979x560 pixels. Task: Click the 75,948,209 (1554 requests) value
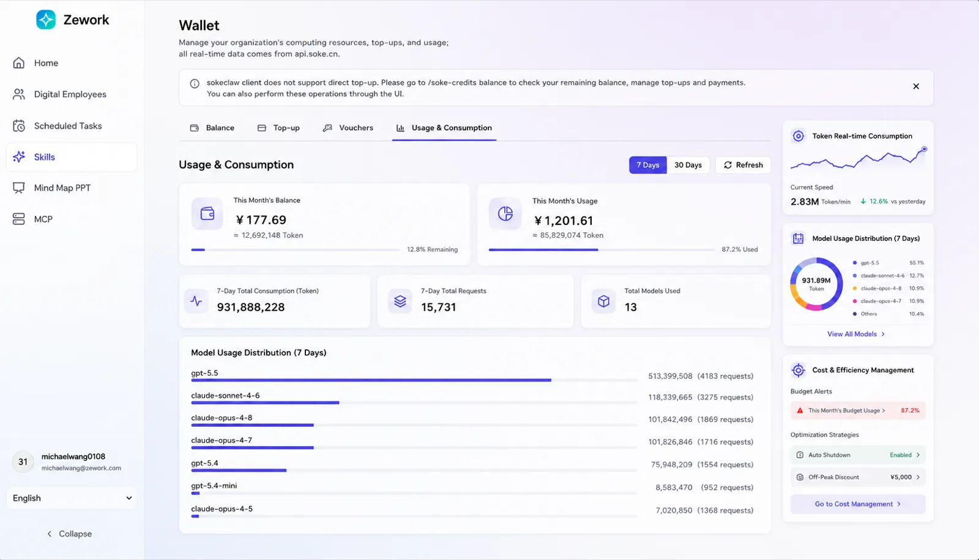pyautogui.click(x=702, y=465)
